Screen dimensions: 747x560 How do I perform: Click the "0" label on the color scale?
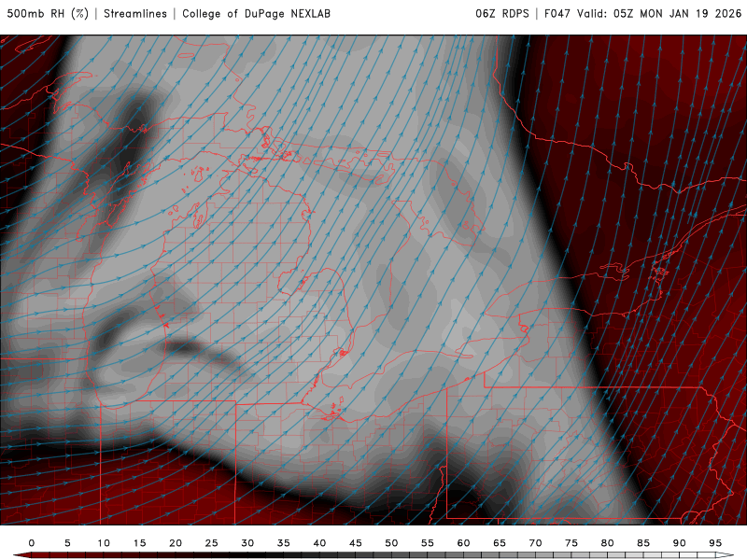(x=32, y=543)
